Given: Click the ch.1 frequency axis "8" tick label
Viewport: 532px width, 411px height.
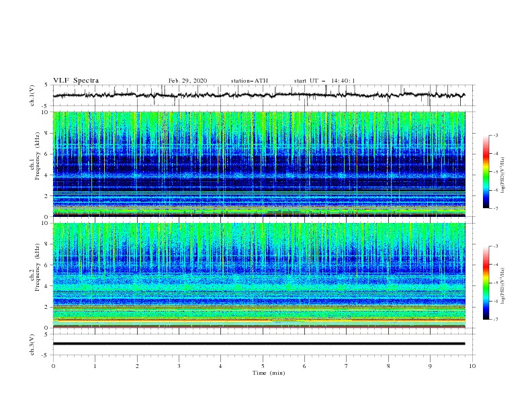Looking at the screenshot, I should [47, 133].
